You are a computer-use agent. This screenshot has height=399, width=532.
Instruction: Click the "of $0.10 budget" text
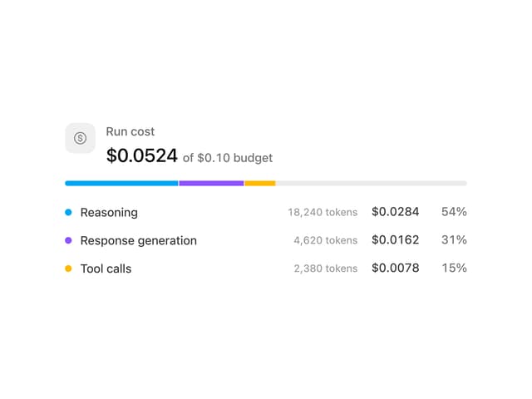[x=228, y=158]
